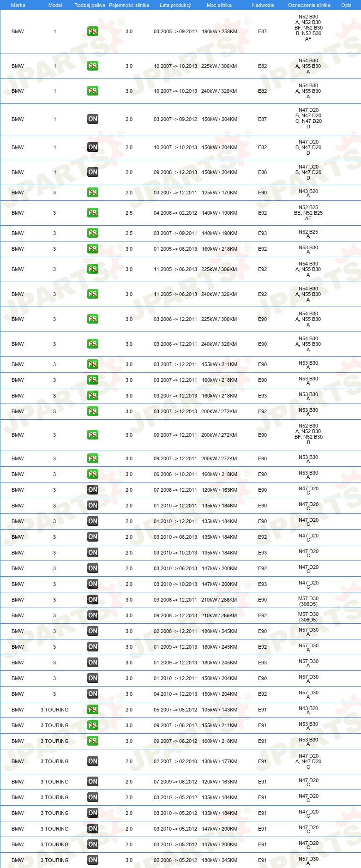Click the '04.2006 -> 02.2012' date cell

point(175,213)
